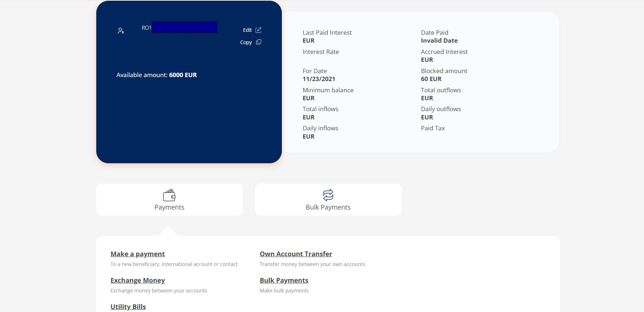
Task: Click the For Date 11/23/2021 value
Action: [319, 79]
